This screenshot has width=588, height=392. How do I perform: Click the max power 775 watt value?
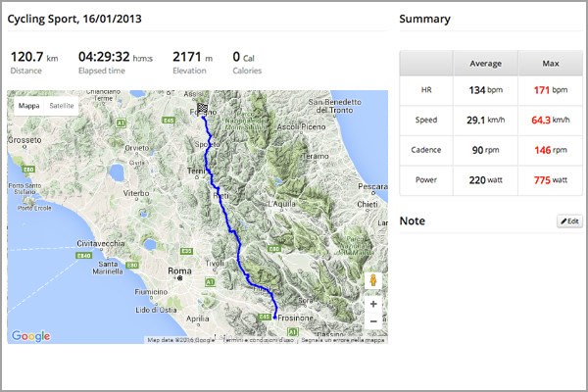pos(551,180)
